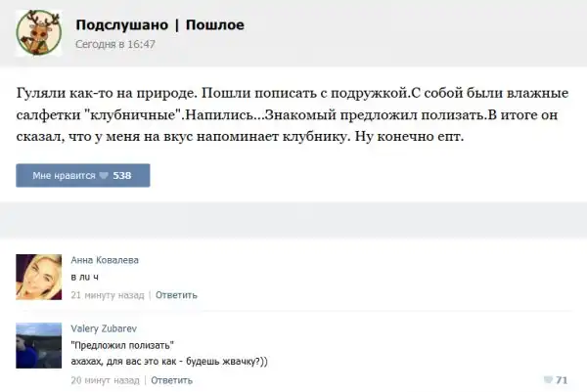Click the post timestamp Сегодня в 16:47

pos(115,44)
